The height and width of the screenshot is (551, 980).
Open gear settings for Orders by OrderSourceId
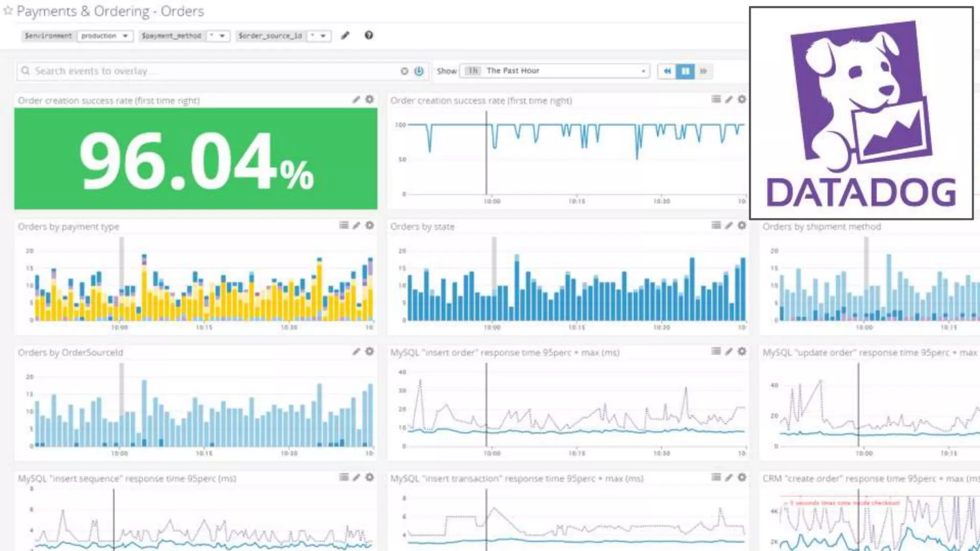click(369, 352)
